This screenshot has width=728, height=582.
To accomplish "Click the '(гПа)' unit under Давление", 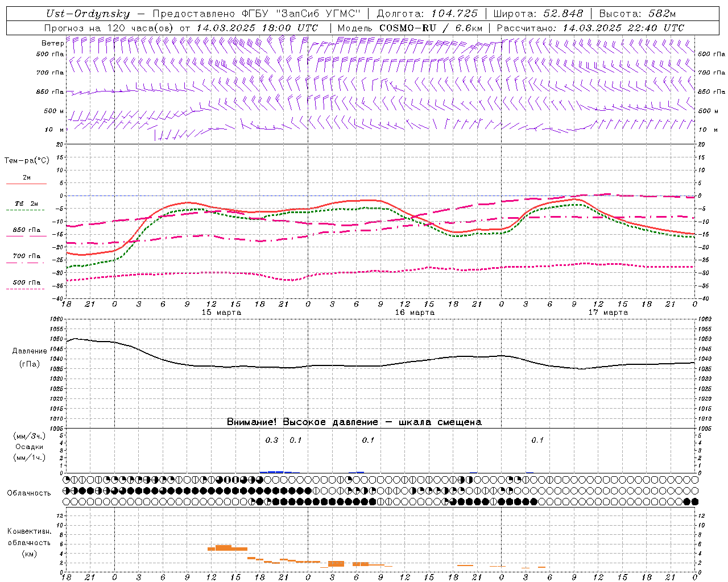I will [30, 364].
